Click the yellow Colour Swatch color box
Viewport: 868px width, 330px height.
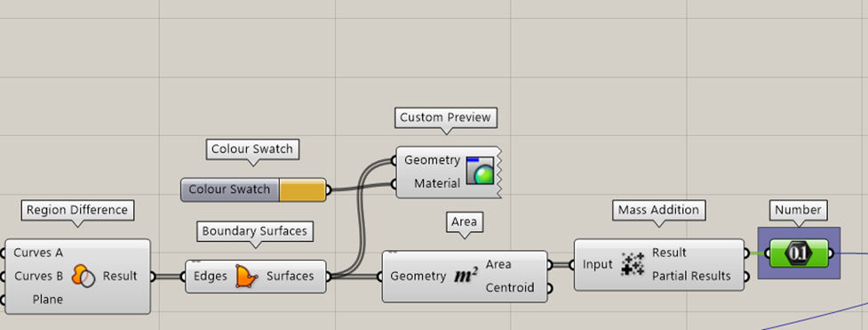[x=302, y=189]
